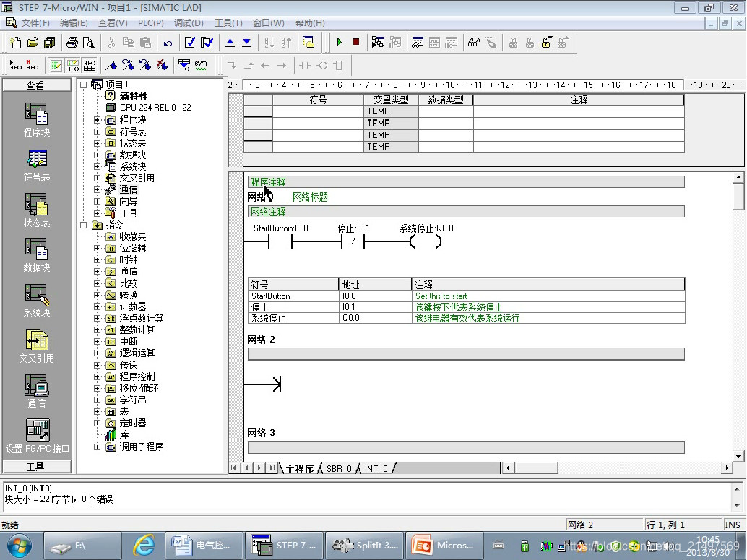Toggle symbolic addressing sym icon
This screenshot has height=560, width=747.
point(201,65)
